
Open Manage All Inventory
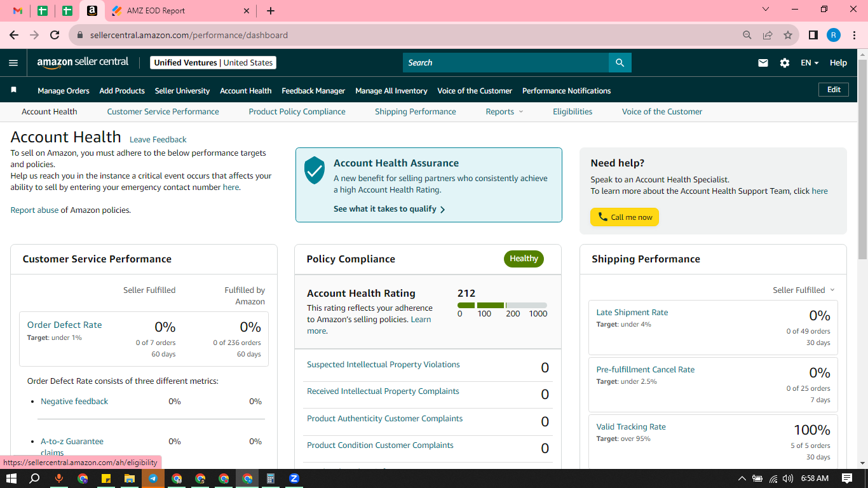(x=391, y=91)
